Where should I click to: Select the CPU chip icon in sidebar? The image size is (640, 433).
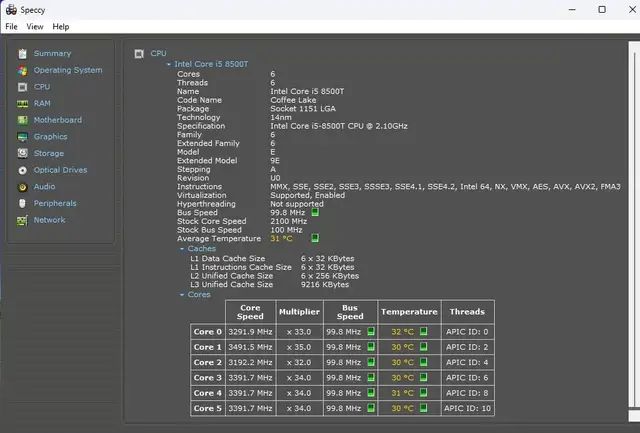[22, 87]
